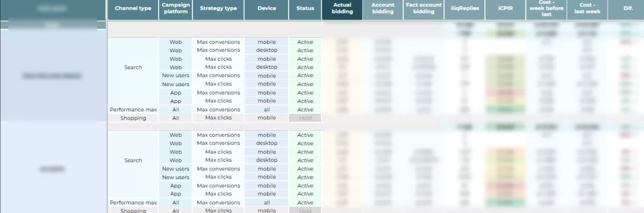Click the Status column header

point(305,8)
